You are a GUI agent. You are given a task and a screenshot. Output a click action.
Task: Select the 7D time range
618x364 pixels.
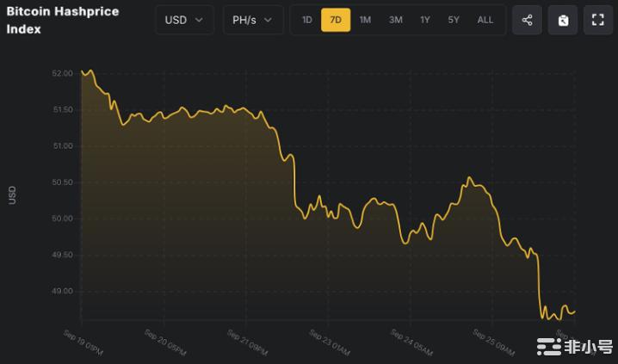pos(336,20)
